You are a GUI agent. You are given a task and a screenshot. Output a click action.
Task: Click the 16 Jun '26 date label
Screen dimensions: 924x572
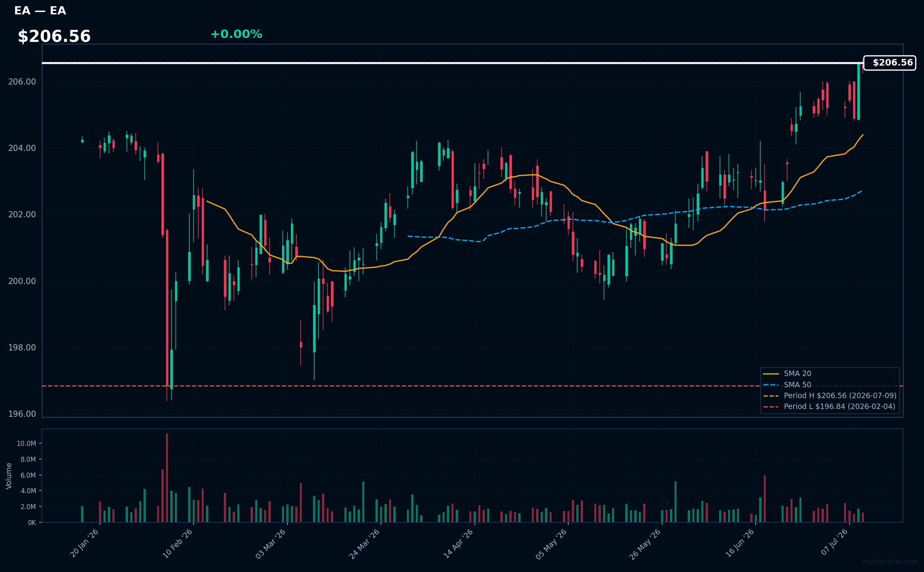[740, 543]
